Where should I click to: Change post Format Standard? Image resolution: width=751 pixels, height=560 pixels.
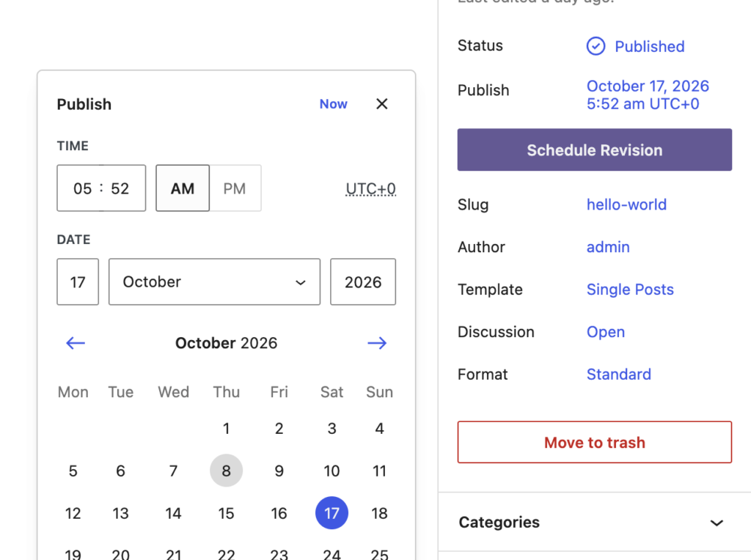[619, 375]
